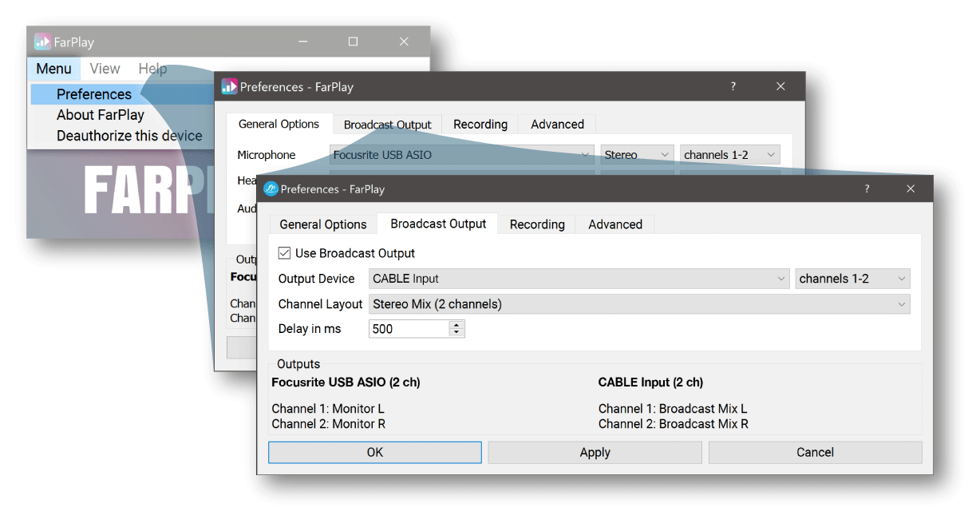The height and width of the screenshot is (531, 980).
Task: Switch to the Advanced tab in front dialog
Action: [x=614, y=224]
